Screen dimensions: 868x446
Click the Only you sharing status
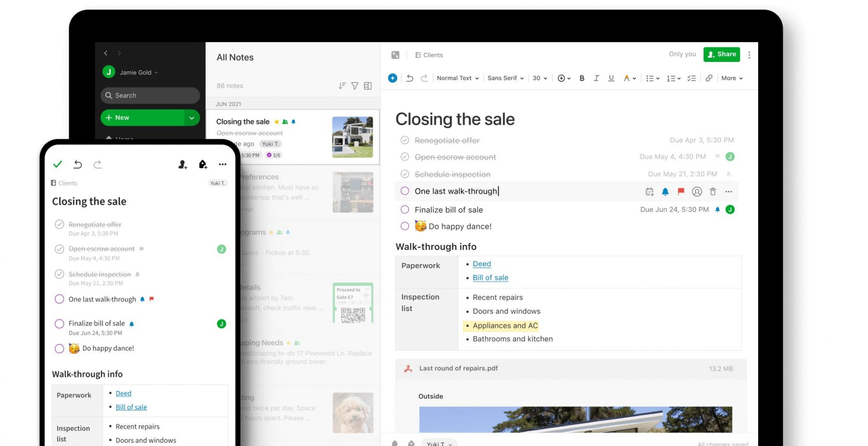[682, 54]
